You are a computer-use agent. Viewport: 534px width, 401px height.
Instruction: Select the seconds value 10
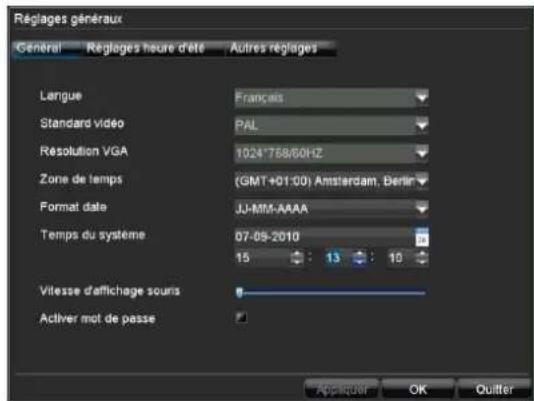tap(395, 258)
